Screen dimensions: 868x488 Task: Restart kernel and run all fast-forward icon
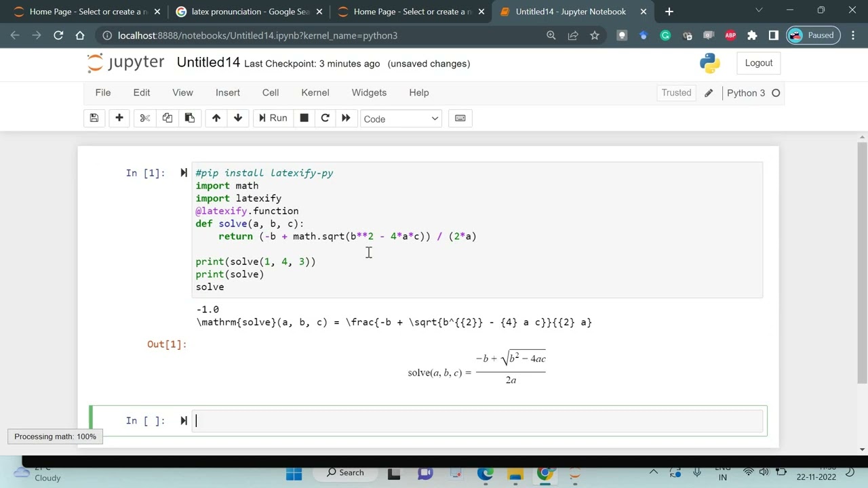point(346,118)
